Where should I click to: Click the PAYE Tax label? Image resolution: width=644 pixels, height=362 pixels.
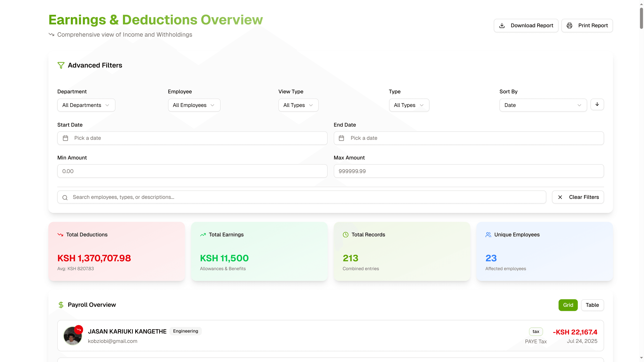coord(536,342)
